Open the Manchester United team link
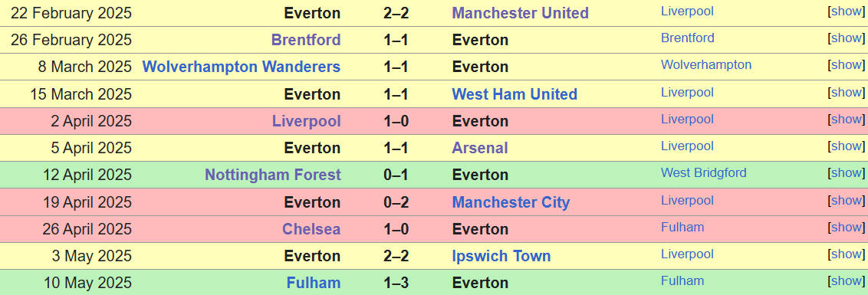 click(x=521, y=13)
